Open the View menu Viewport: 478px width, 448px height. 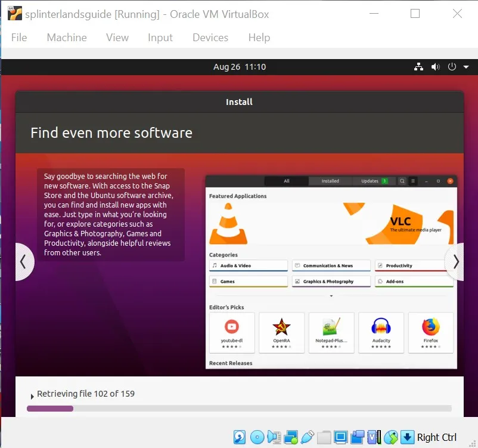(x=117, y=38)
